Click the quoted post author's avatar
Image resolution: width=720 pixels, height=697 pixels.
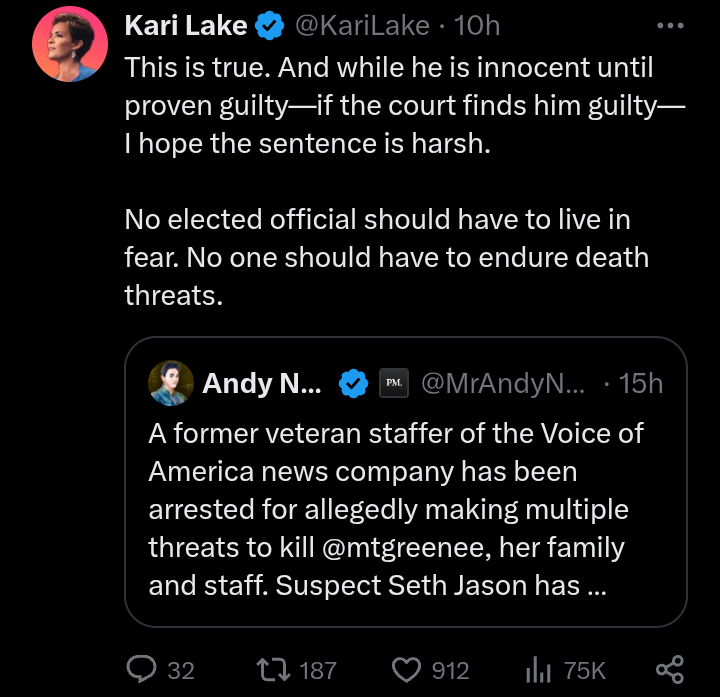tap(171, 383)
